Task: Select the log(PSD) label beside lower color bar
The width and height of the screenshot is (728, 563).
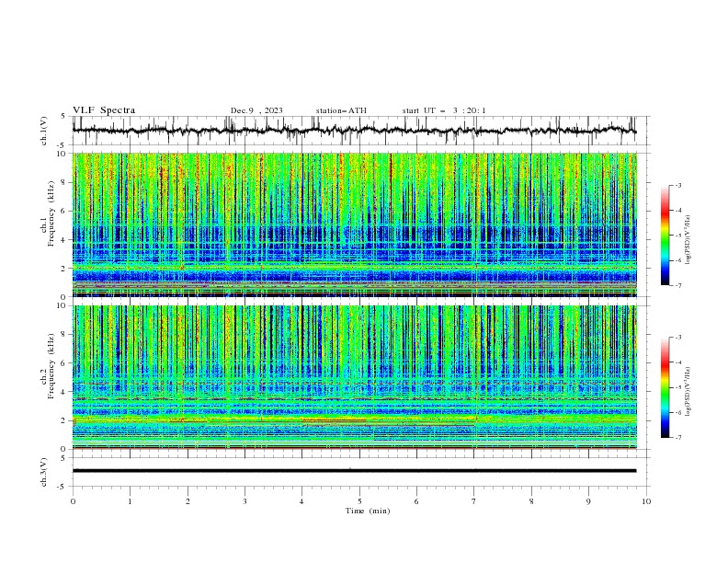Action: coord(688,391)
